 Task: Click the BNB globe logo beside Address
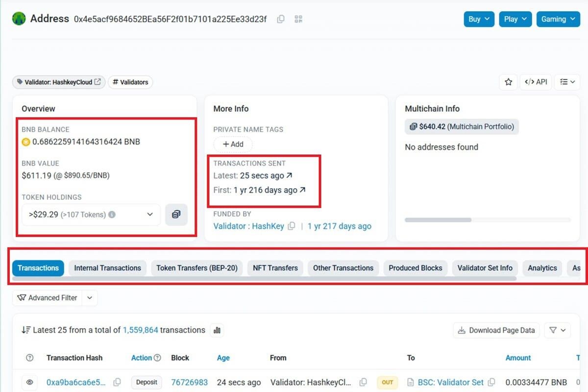coord(19,19)
